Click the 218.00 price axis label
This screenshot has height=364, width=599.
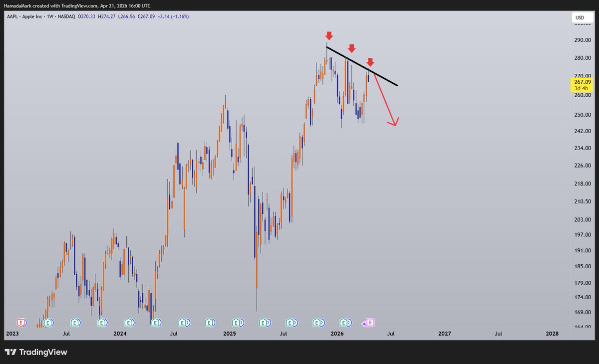click(x=583, y=183)
